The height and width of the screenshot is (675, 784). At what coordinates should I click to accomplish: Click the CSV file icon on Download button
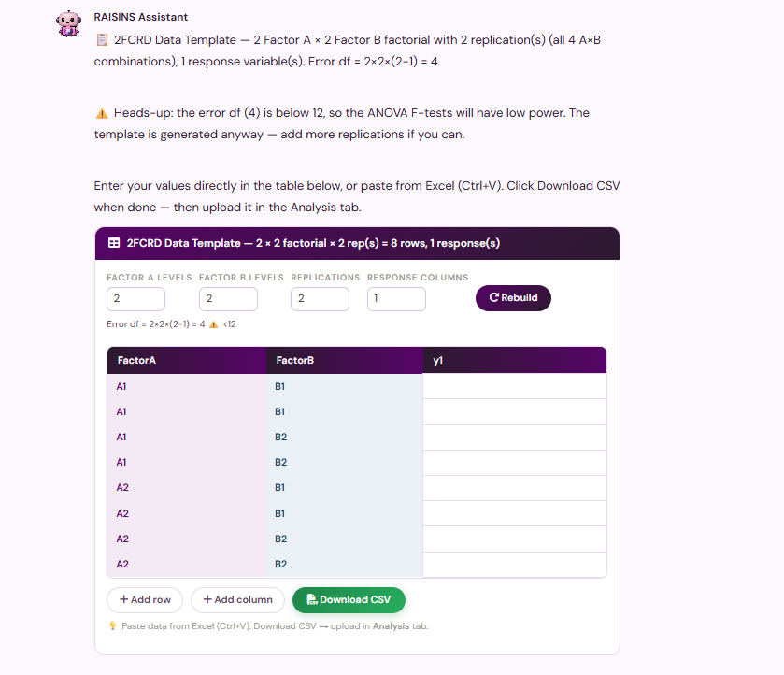pyautogui.click(x=311, y=599)
